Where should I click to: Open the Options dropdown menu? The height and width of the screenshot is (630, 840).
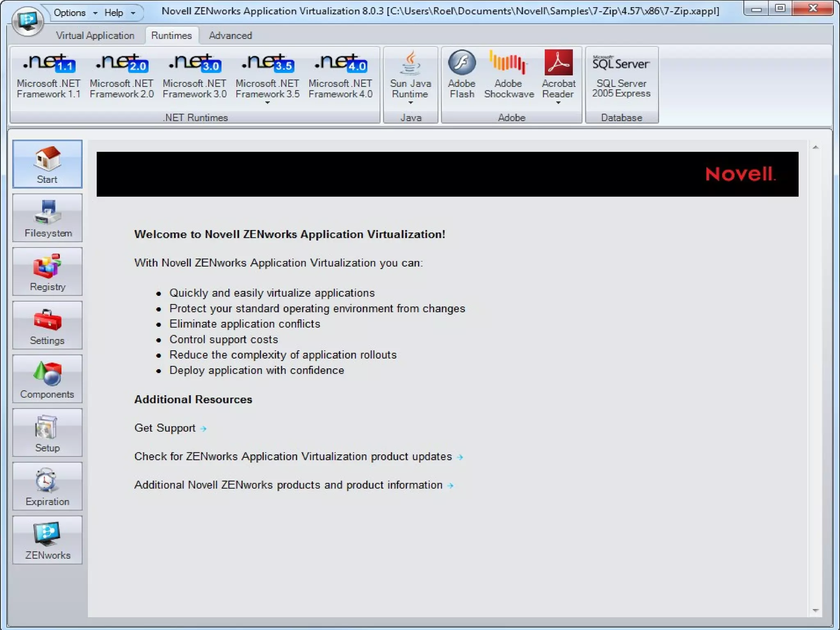[75, 13]
